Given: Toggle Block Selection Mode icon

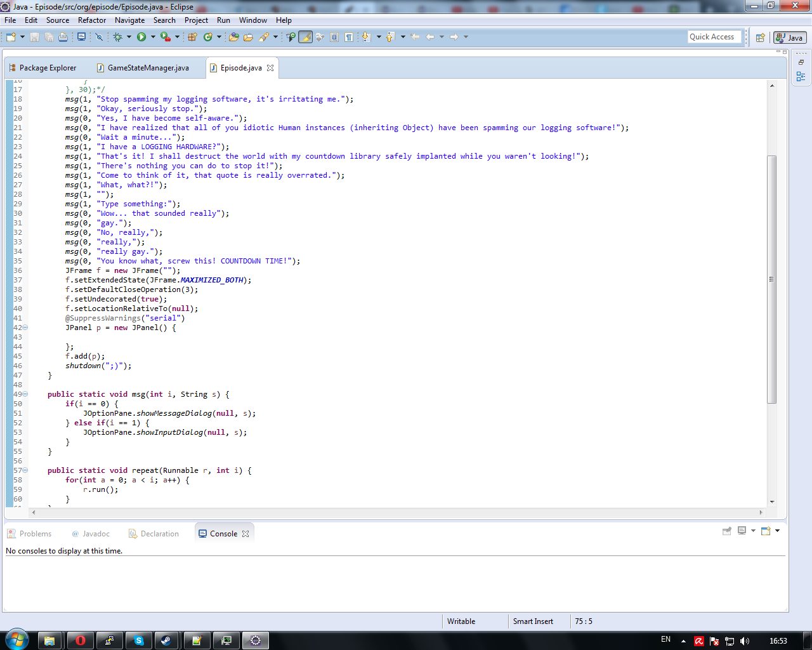Looking at the screenshot, I should 334,37.
